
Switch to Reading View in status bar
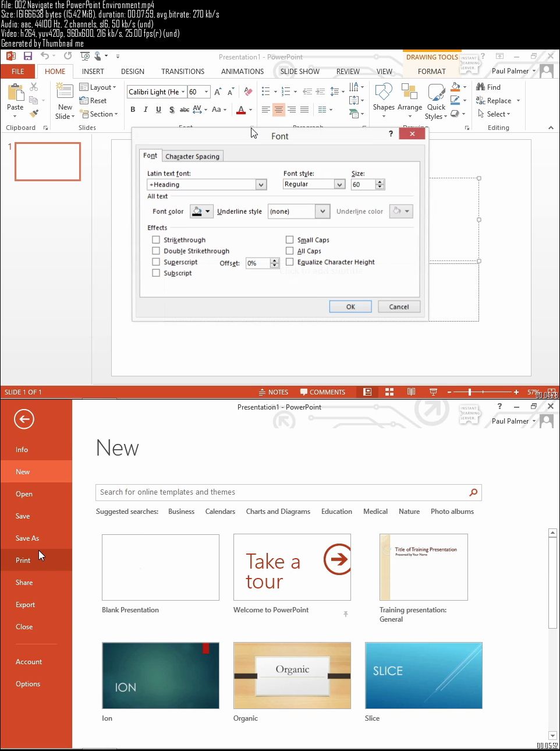point(412,392)
